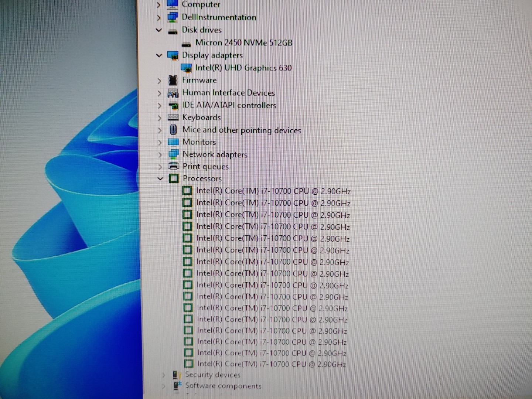The width and height of the screenshot is (532, 399).
Task: Expand the IDE ATA/ATAPI controllers node
Action: pyautogui.click(x=160, y=106)
